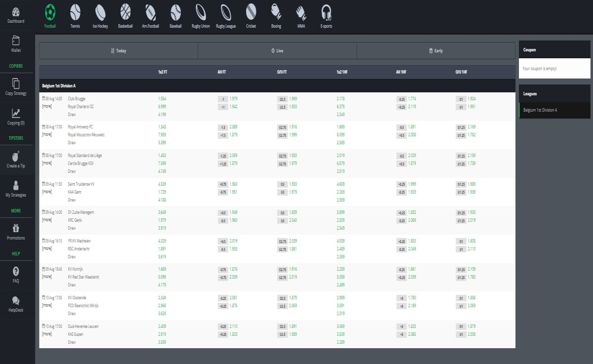Expand [more] for Saint Truidense VV match
Image resolution: width=593 pixels, height=364 pixels.
pyautogui.click(x=47, y=192)
